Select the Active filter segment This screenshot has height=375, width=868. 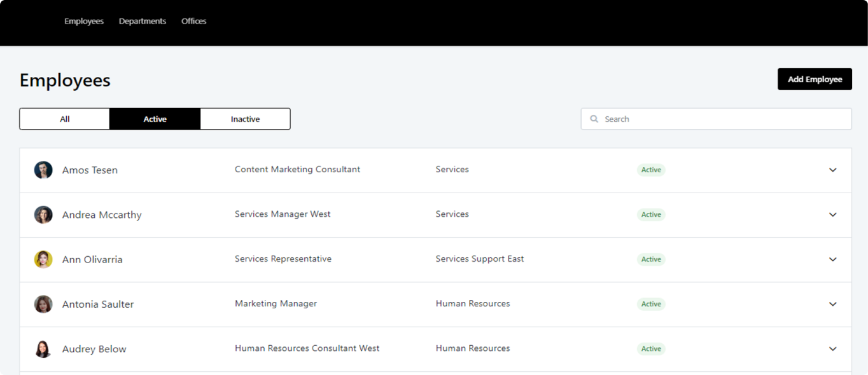pyautogui.click(x=155, y=119)
